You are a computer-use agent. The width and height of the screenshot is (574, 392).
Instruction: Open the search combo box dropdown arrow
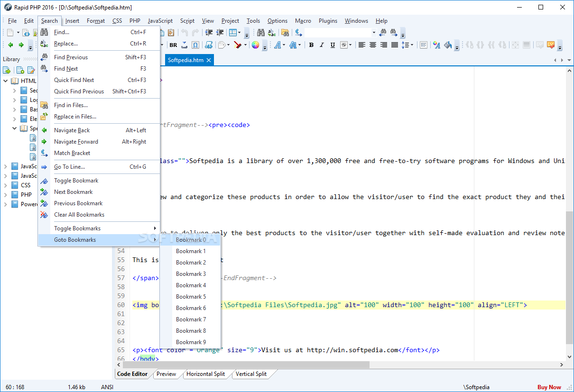click(x=374, y=33)
